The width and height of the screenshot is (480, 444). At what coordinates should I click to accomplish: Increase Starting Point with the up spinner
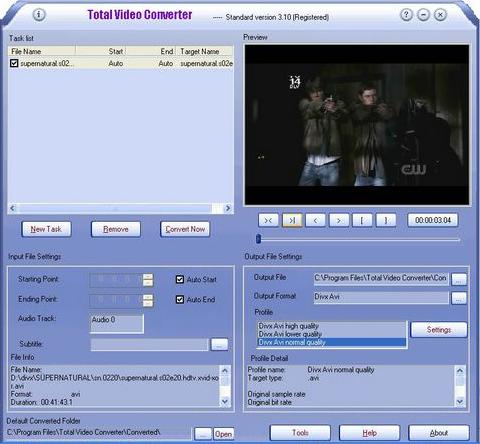pyautogui.click(x=148, y=277)
